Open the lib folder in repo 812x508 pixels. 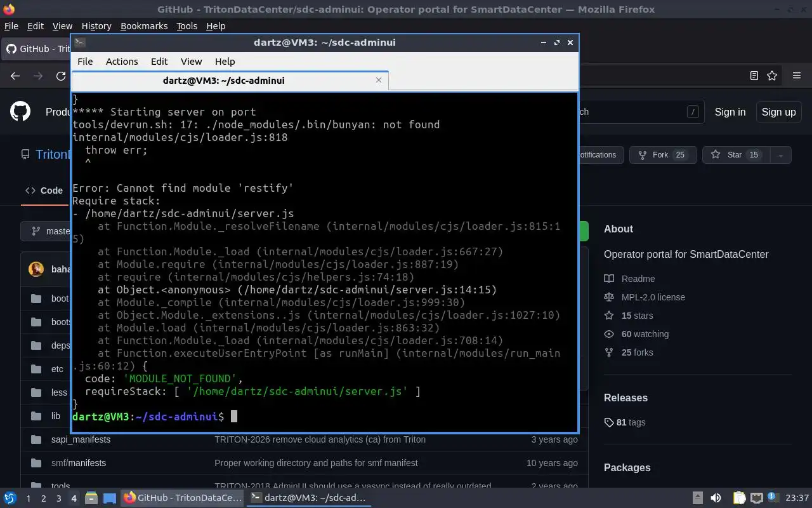pos(56,416)
